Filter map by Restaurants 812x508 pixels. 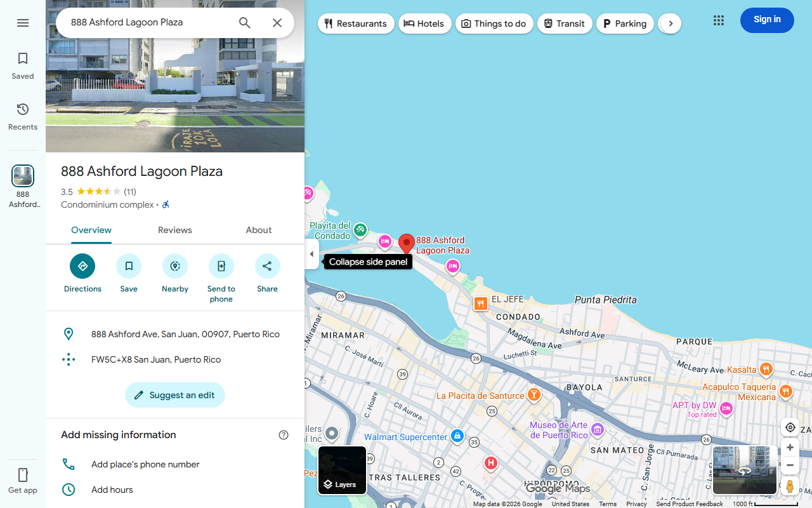(356, 23)
